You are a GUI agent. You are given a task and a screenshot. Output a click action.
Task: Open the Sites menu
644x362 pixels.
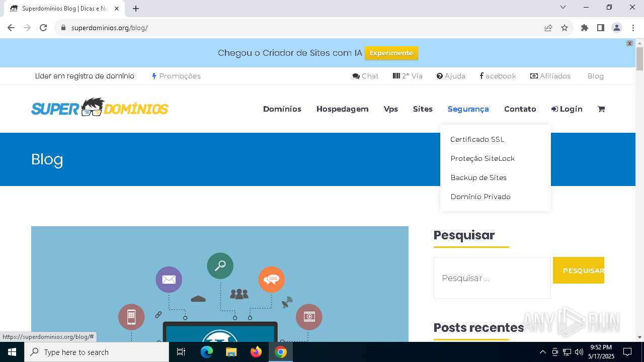pyautogui.click(x=423, y=109)
